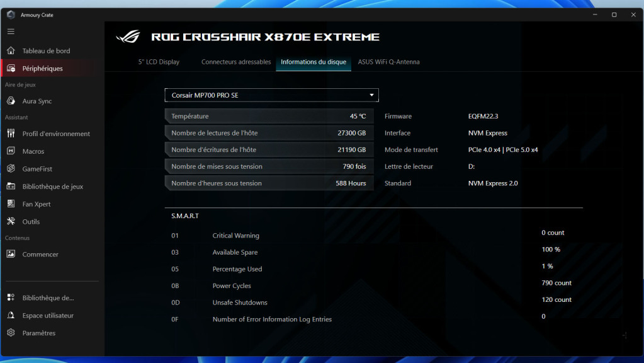Click Unsafe Shutdowns SMART entry
The width and height of the screenshot is (644, 363).
[240, 302]
